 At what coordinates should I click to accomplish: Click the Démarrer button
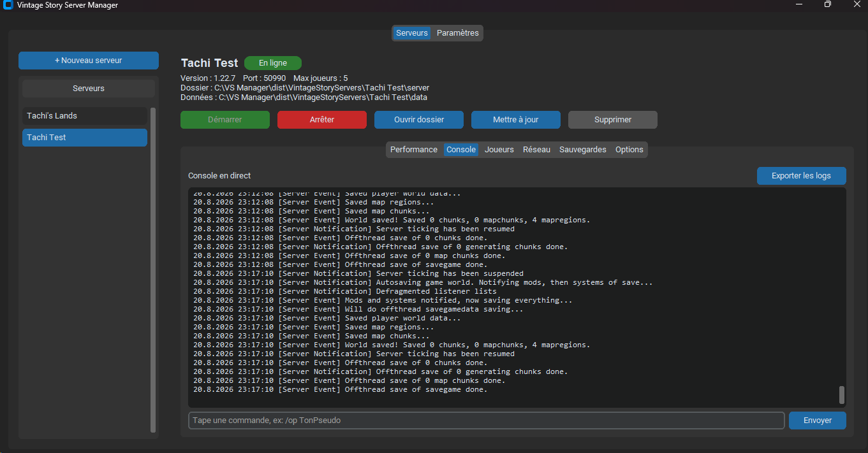[x=225, y=120]
